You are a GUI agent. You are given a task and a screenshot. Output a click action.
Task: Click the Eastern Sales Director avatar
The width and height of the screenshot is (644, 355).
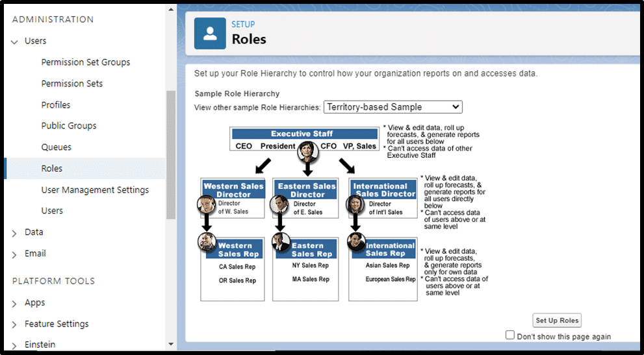point(279,205)
